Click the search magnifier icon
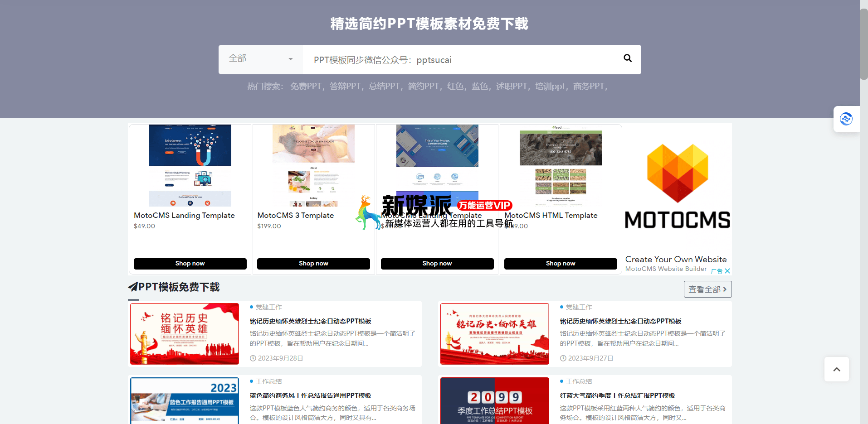868x424 pixels. click(x=628, y=58)
